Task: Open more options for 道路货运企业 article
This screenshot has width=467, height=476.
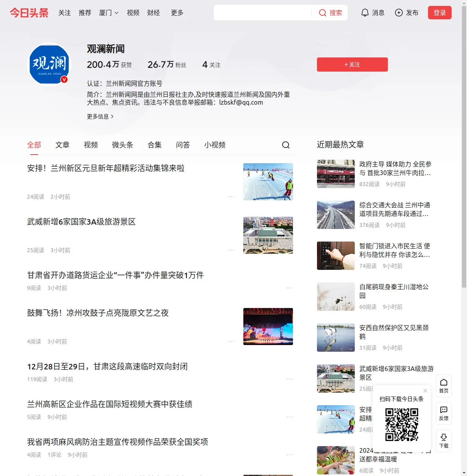Action: point(289,288)
